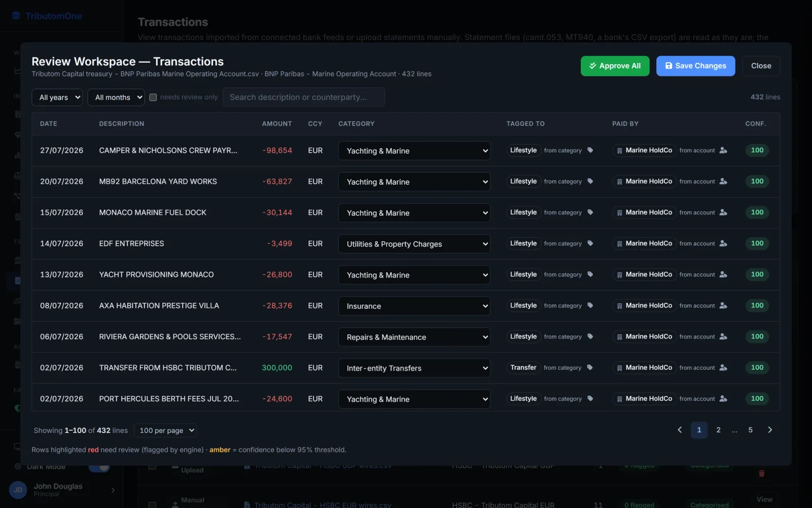Click person icon in YACHT PROVISIONING MONACO row
Viewport: 812px width, 508px height.
pos(723,274)
